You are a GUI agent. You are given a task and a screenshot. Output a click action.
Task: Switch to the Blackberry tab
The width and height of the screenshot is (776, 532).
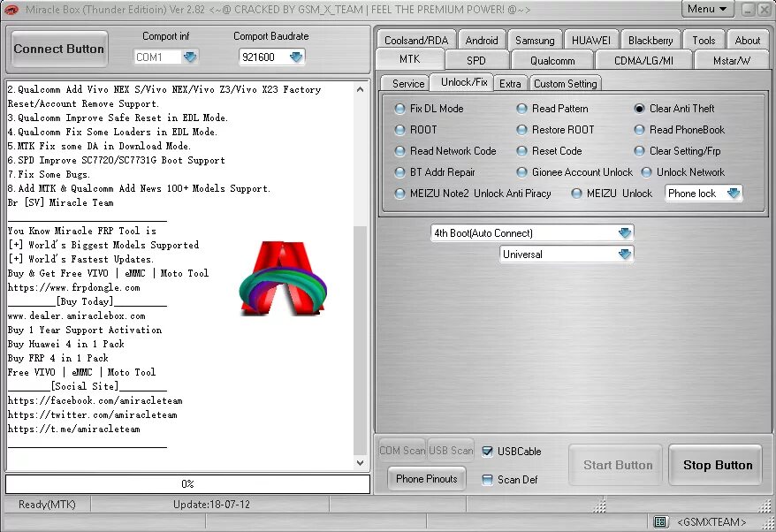click(x=650, y=40)
